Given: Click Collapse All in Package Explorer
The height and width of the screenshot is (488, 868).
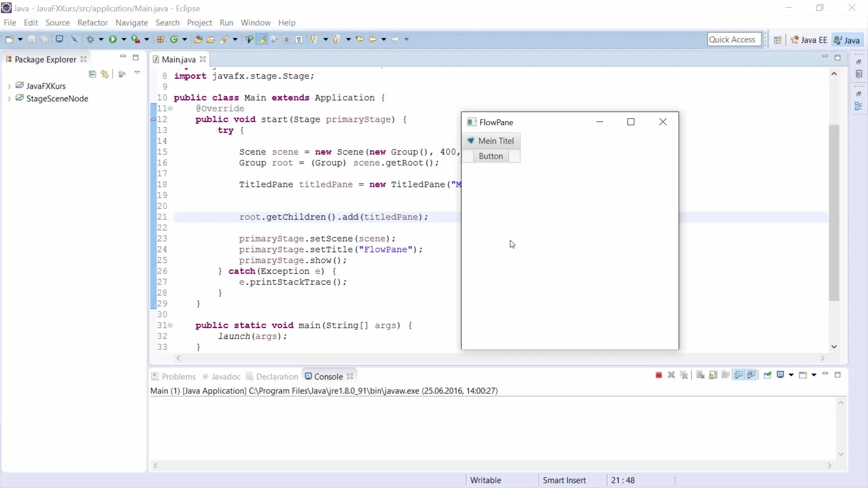Looking at the screenshot, I should (x=92, y=74).
